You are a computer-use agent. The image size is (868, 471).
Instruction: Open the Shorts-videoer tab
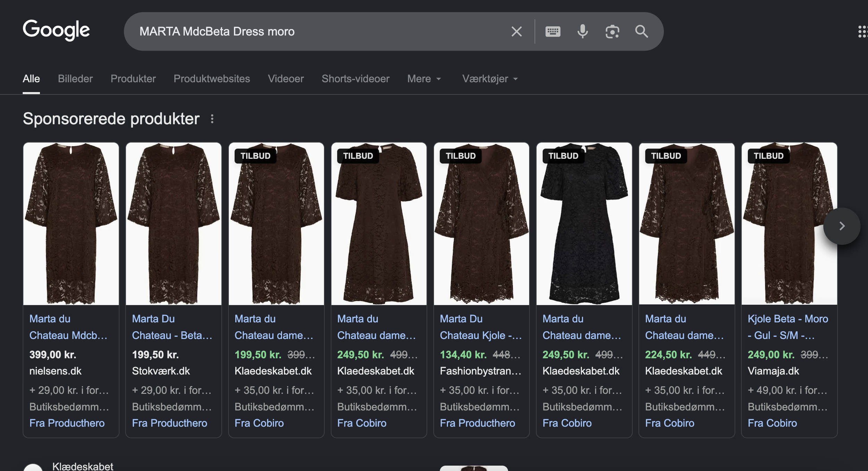click(356, 79)
